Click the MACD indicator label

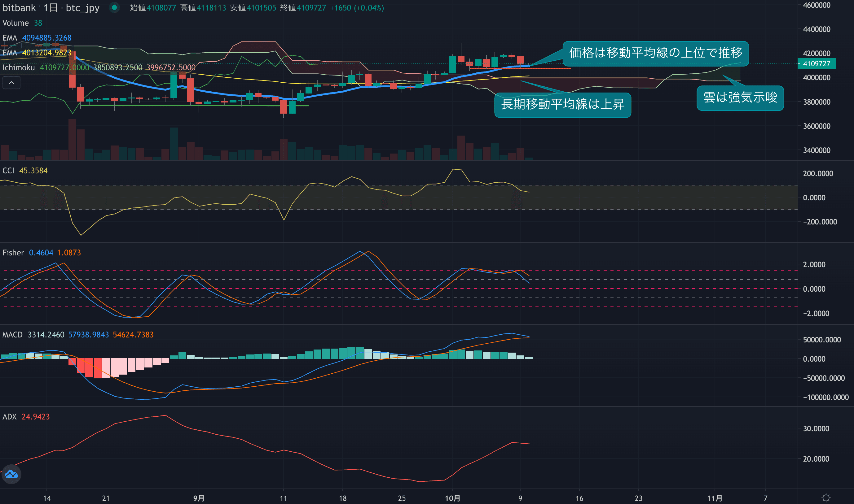click(x=13, y=335)
